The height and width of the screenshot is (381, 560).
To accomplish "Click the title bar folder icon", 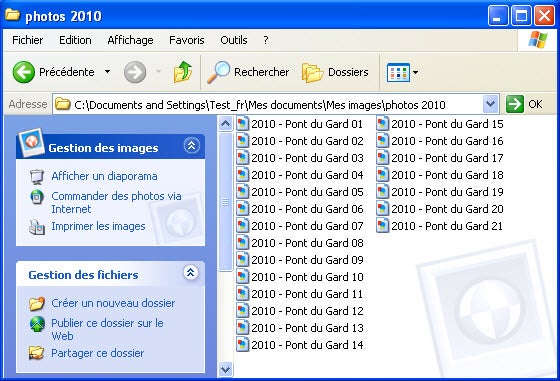I will (x=12, y=15).
